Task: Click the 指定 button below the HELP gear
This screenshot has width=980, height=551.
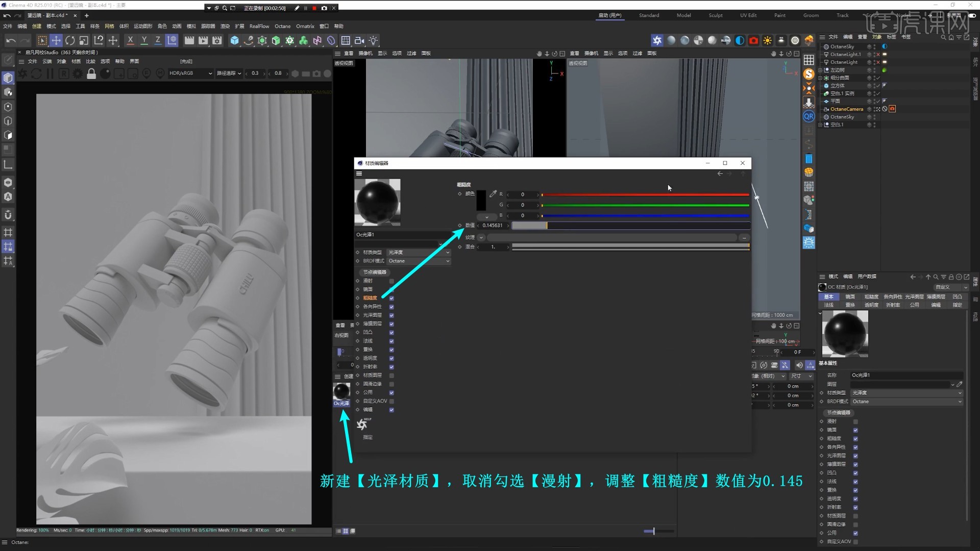Action: point(367,437)
